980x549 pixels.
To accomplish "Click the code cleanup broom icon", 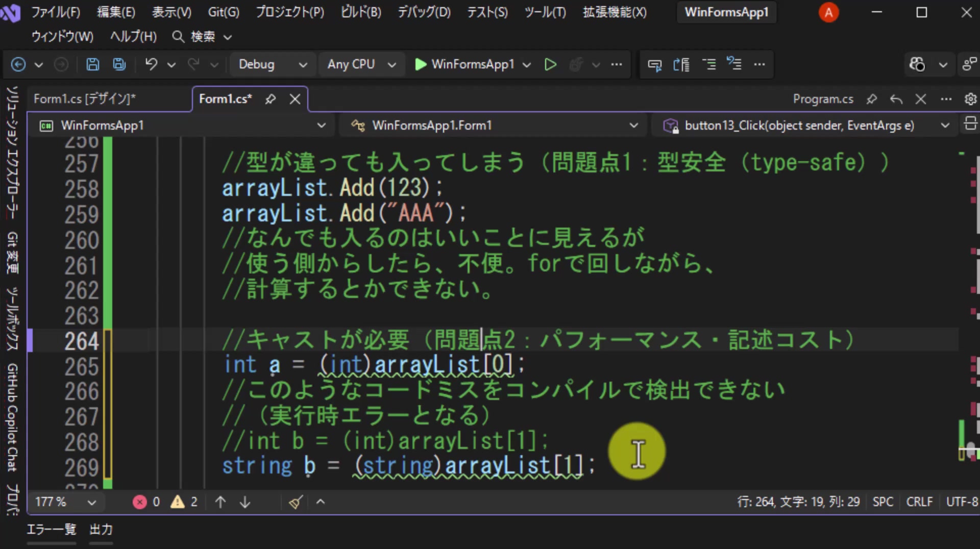I will point(296,502).
